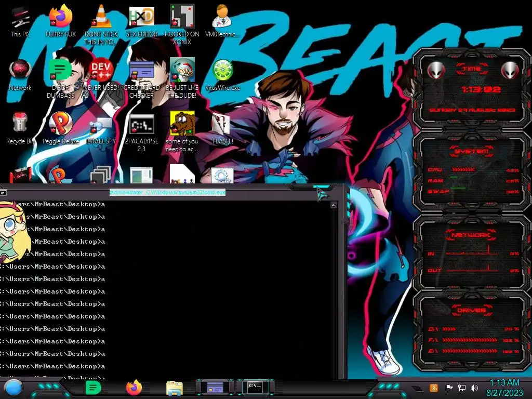This screenshot has height=399, width=532.
Task: Open the VM0Technic doctor icon shortcut
Action: click(x=222, y=21)
